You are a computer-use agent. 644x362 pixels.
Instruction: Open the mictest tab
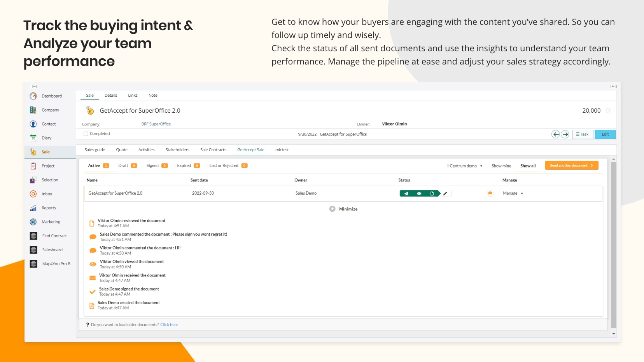point(282,150)
